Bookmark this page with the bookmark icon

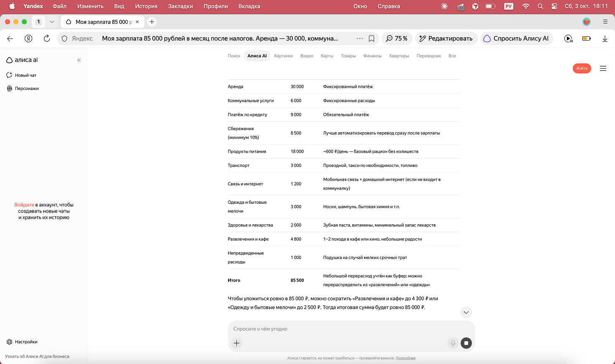[x=372, y=38]
